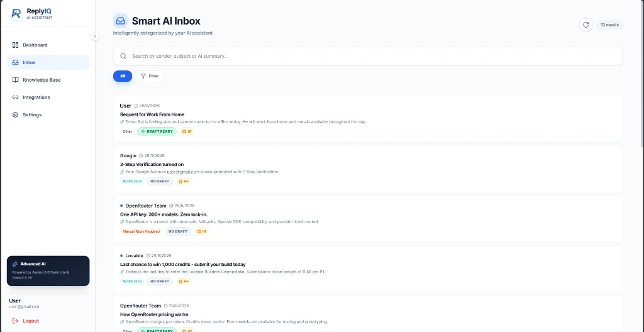Click the HF badge on Lovable email
The width and height of the screenshot is (644, 332).
click(184, 282)
